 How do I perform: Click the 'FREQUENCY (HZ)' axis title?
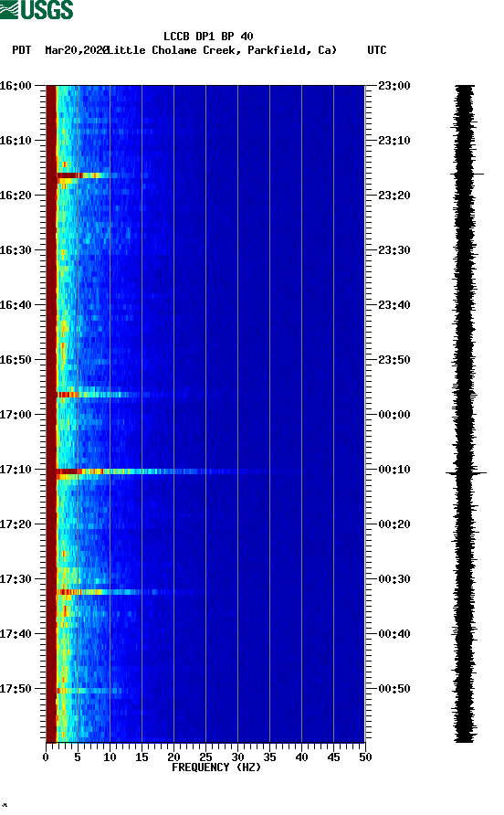(216, 767)
